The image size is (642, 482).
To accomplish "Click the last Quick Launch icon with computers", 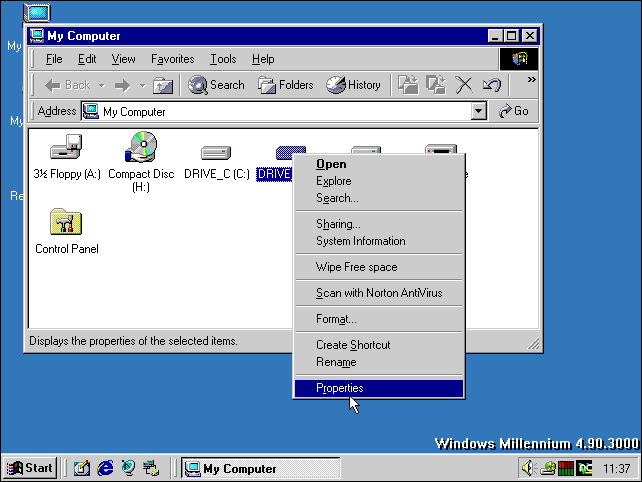I will [151, 468].
